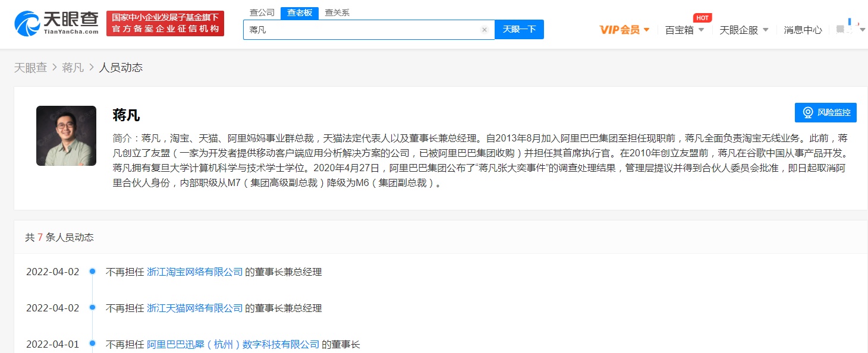Open 消息中心
The image size is (868, 353).
click(803, 30)
